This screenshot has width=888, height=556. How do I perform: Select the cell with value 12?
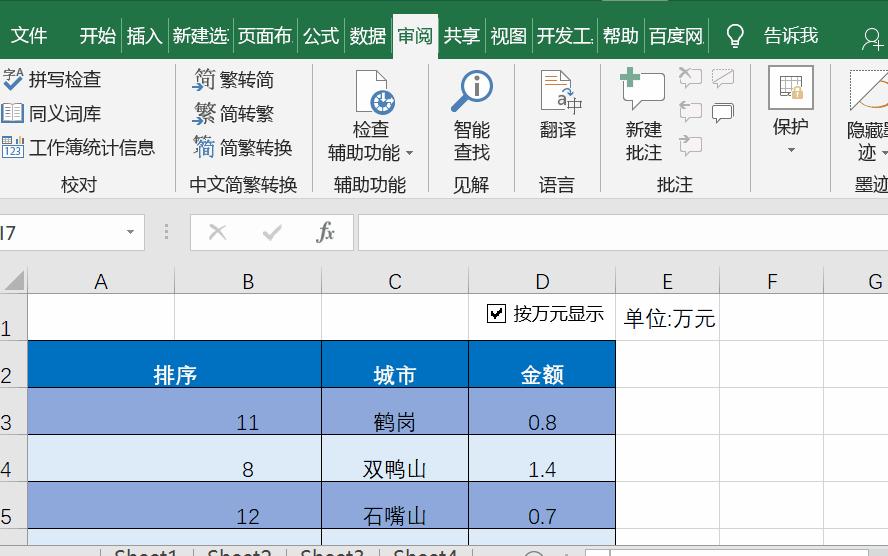[x=174, y=506]
